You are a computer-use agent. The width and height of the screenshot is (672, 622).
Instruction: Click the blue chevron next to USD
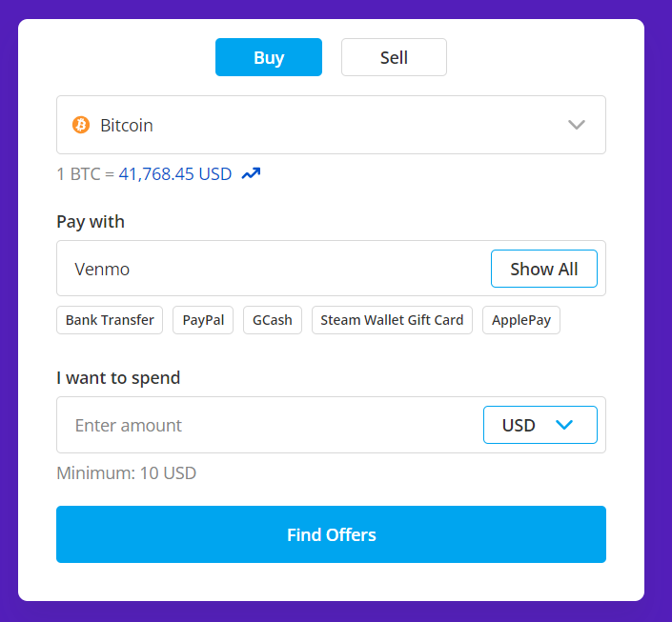(564, 425)
